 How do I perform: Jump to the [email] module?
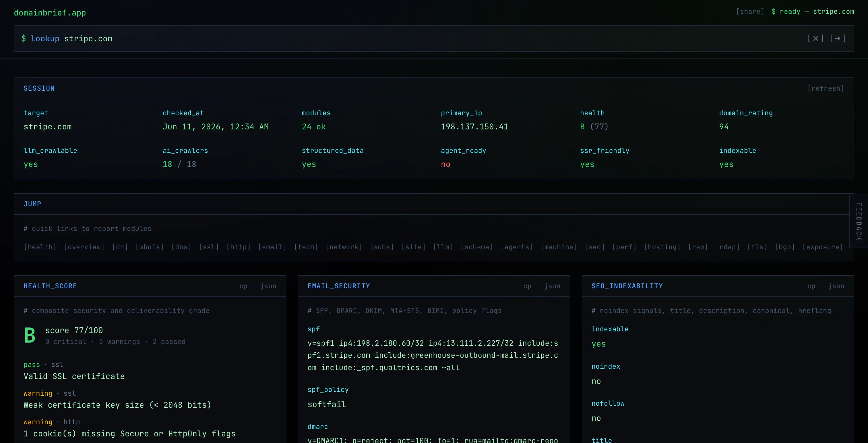pyautogui.click(x=272, y=247)
